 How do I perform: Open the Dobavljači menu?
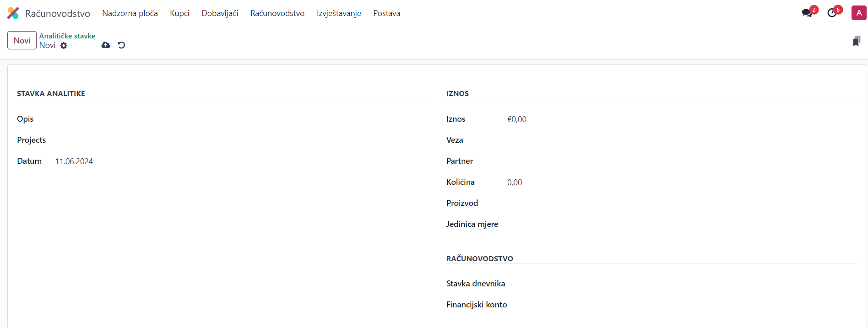pos(220,13)
